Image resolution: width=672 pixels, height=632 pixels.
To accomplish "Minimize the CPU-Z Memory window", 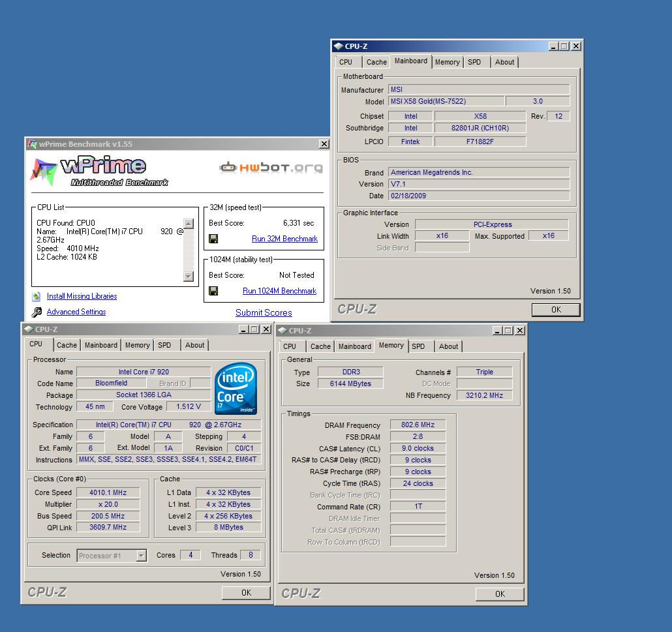I will [497, 331].
